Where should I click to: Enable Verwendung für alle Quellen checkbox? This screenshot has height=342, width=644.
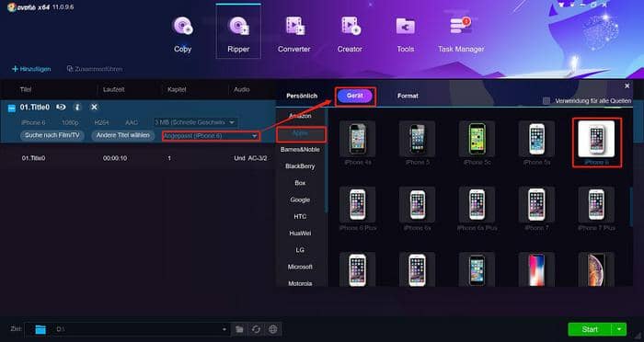point(546,100)
